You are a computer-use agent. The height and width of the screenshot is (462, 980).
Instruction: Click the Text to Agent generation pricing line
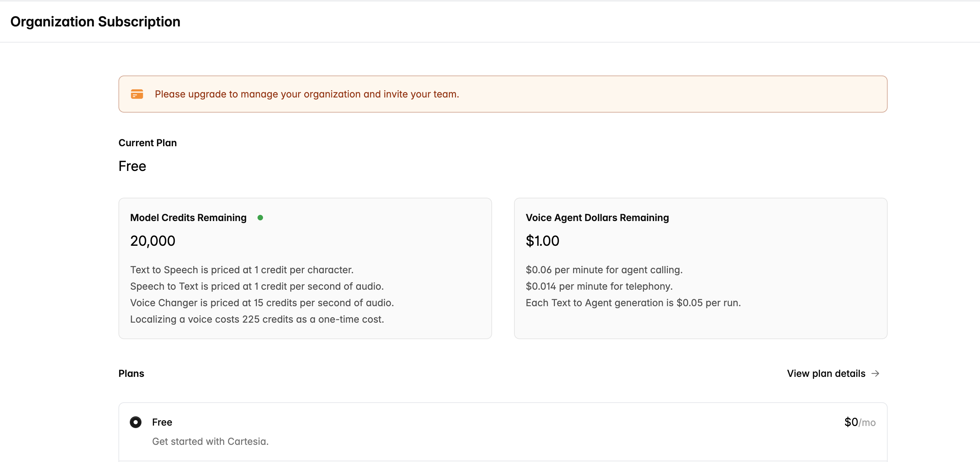click(x=633, y=303)
